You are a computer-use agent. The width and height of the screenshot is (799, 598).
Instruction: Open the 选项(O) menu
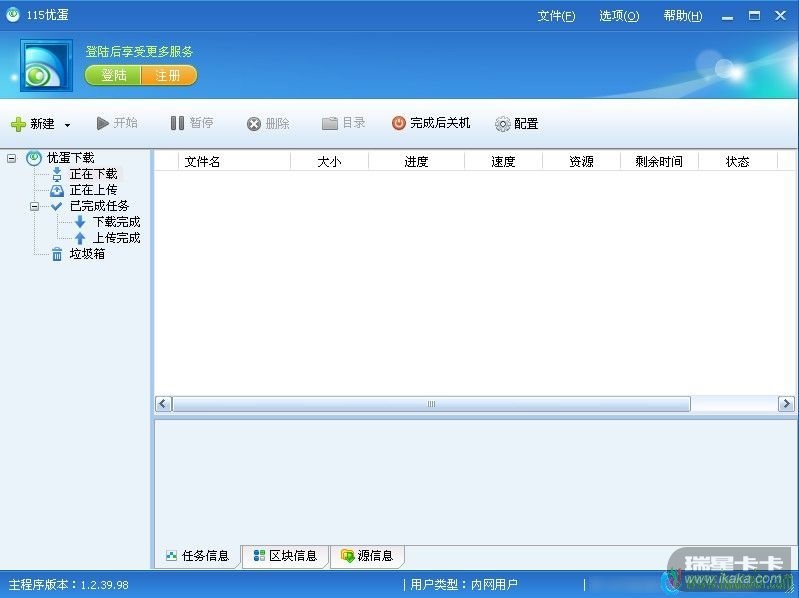tap(619, 16)
